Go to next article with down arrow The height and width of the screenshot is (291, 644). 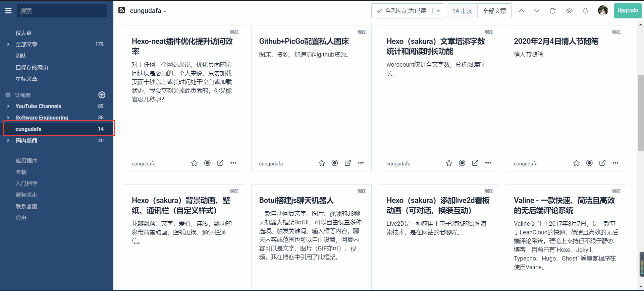(537, 11)
